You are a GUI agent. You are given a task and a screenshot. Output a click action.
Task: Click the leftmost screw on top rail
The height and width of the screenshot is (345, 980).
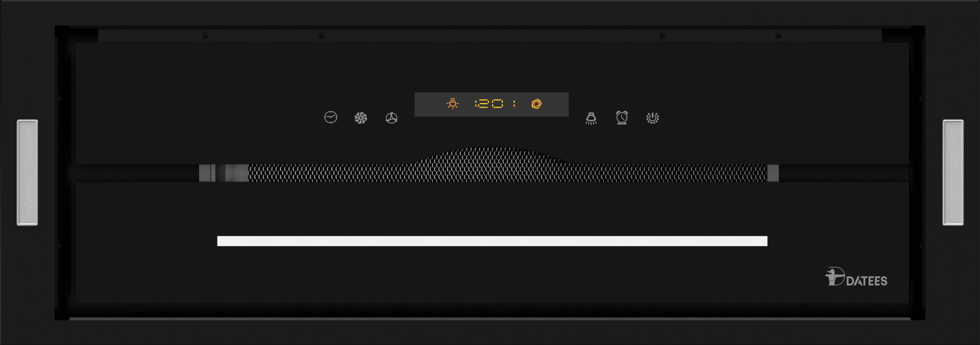click(205, 36)
